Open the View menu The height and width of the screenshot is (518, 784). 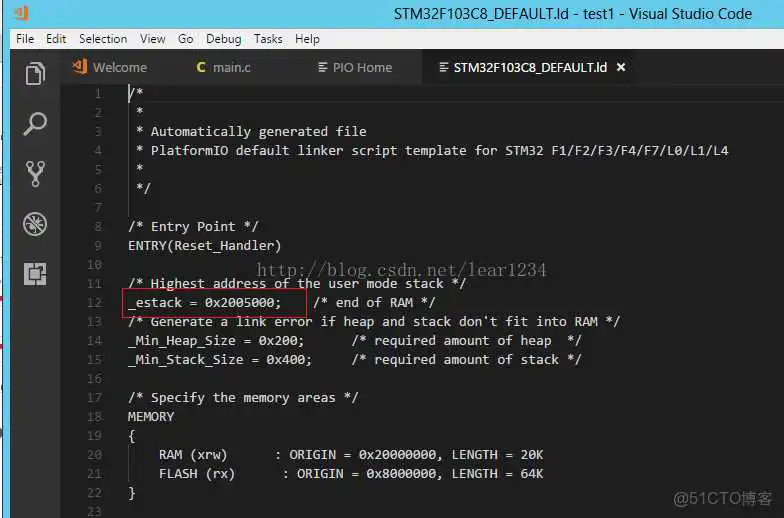tap(152, 38)
